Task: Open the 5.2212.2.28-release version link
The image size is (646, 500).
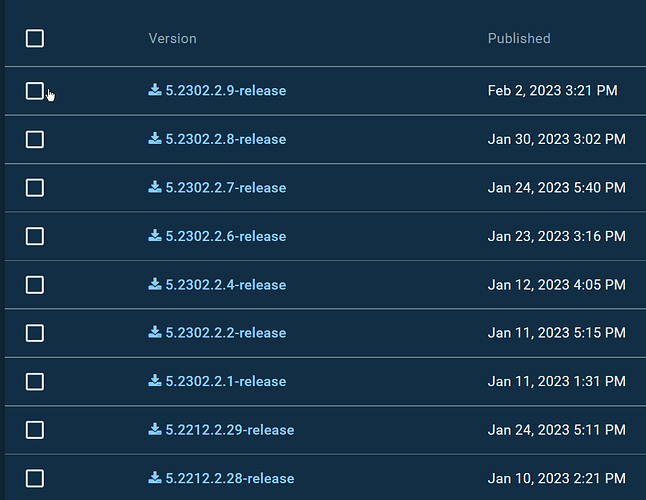Action: click(x=230, y=478)
